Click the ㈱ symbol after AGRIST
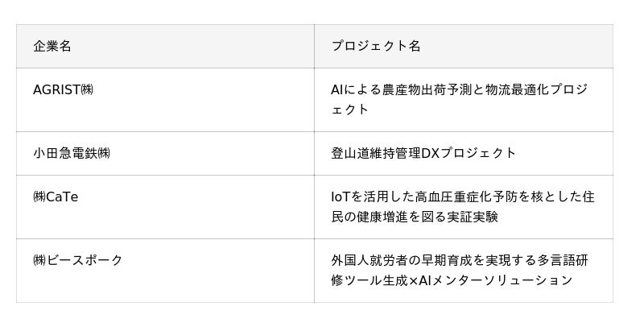Viewport: 644px width, 327px height. [87, 89]
